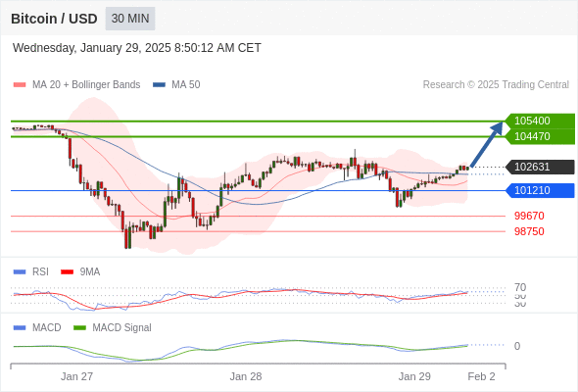Image resolution: width=578 pixels, height=392 pixels.
Task: Click the current price tag 102631
Action: (540, 167)
